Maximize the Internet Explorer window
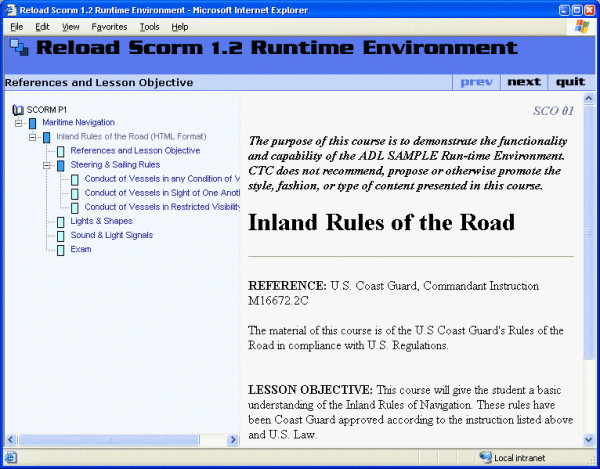 (577, 10)
